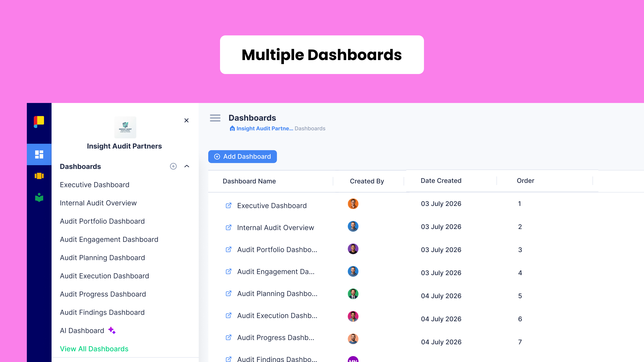Image resolution: width=644 pixels, height=362 pixels.
Task: Open external link icon for Audit Findings row
Action: click(229, 359)
